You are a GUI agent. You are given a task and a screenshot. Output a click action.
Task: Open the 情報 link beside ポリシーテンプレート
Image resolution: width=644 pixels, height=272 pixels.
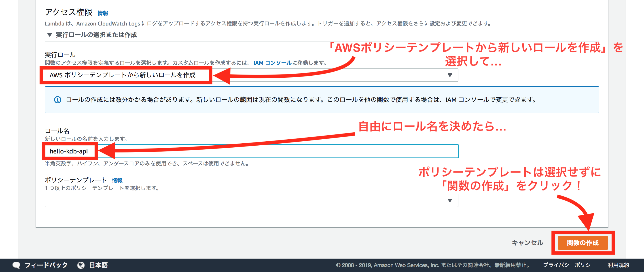point(117,180)
